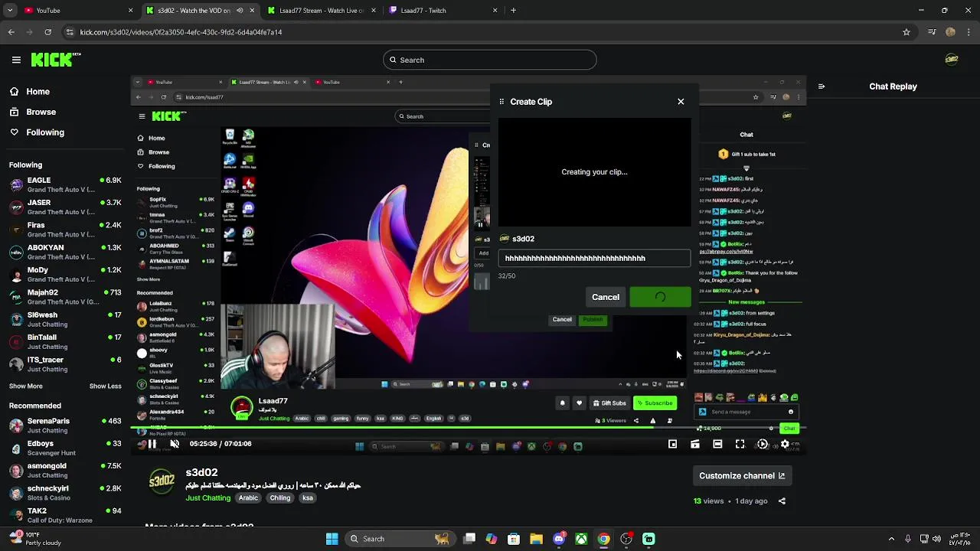Open playback speed control

(763, 444)
